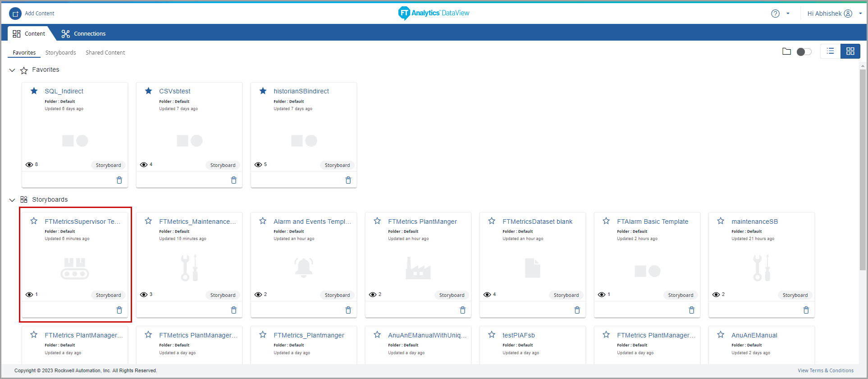Image resolution: width=868 pixels, height=379 pixels.
Task: Open the FTMetricsDataset blank title
Action: (538, 222)
